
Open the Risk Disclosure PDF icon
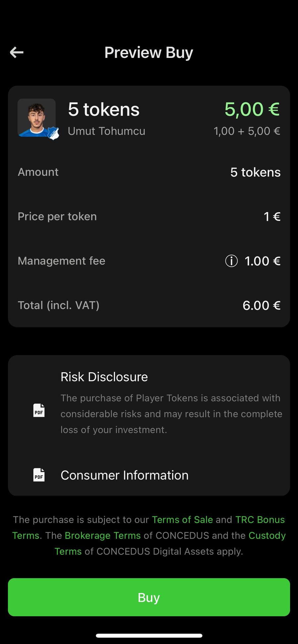[x=39, y=410]
